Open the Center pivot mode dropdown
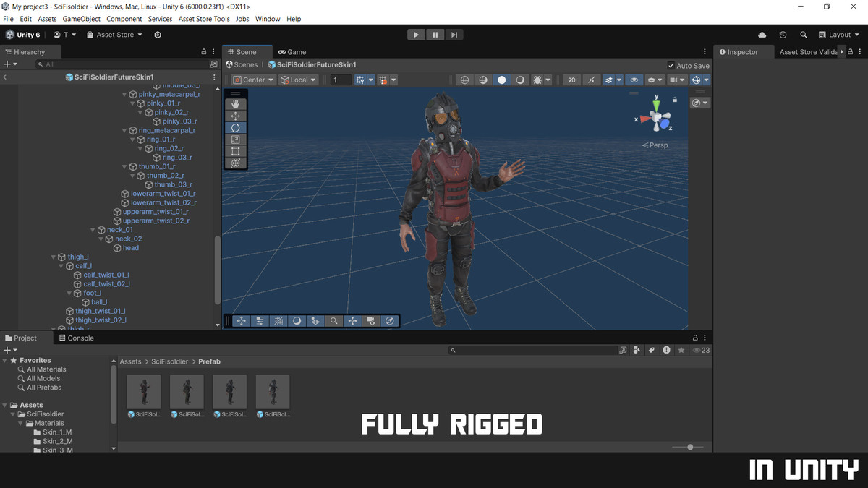 [253, 80]
